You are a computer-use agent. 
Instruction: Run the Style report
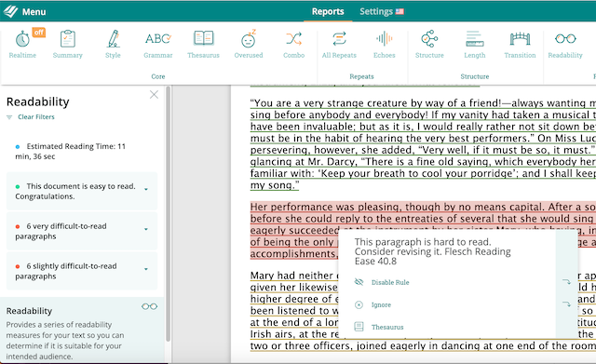(x=113, y=44)
